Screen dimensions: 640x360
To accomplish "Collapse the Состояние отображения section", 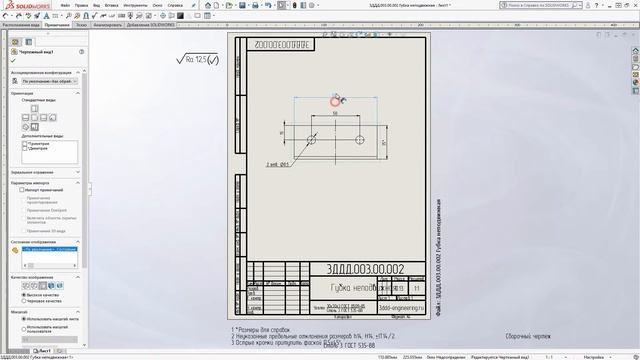I will pyautogui.click(x=78, y=242).
